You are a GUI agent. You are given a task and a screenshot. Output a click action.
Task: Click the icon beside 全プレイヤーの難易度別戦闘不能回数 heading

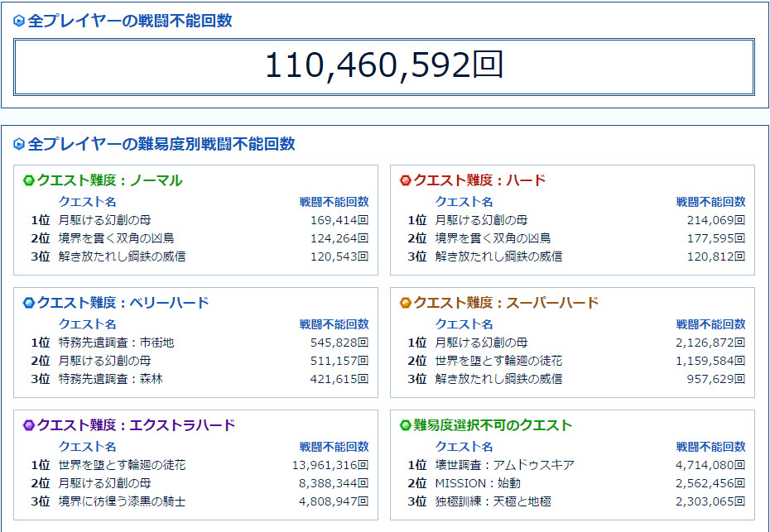click(19, 145)
